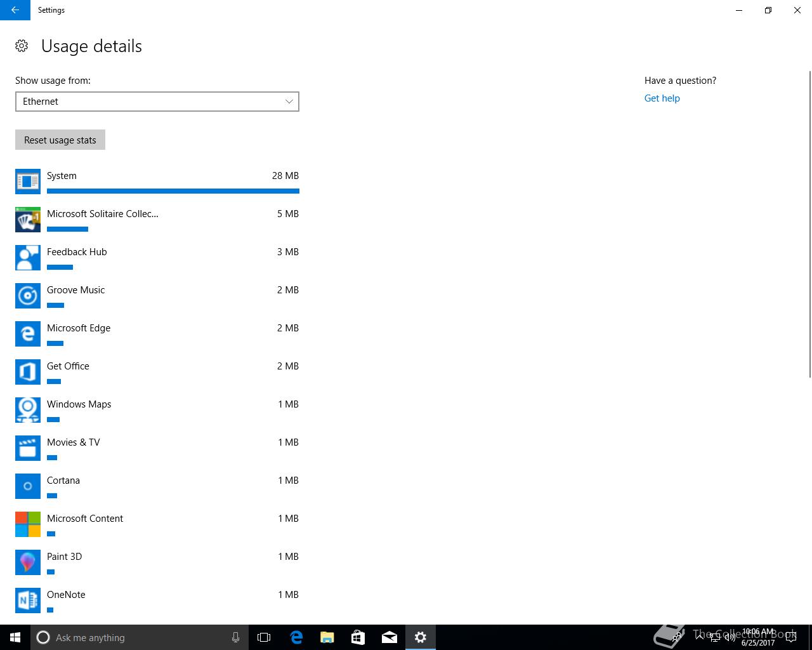Click the Cortana list icon
The height and width of the screenshot is (650, 812).
coord(28,486)
